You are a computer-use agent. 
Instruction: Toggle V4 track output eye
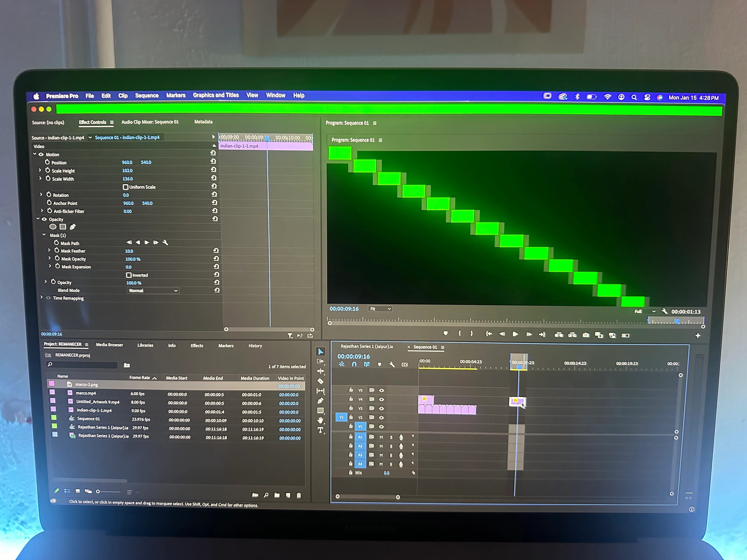[382, 399]
